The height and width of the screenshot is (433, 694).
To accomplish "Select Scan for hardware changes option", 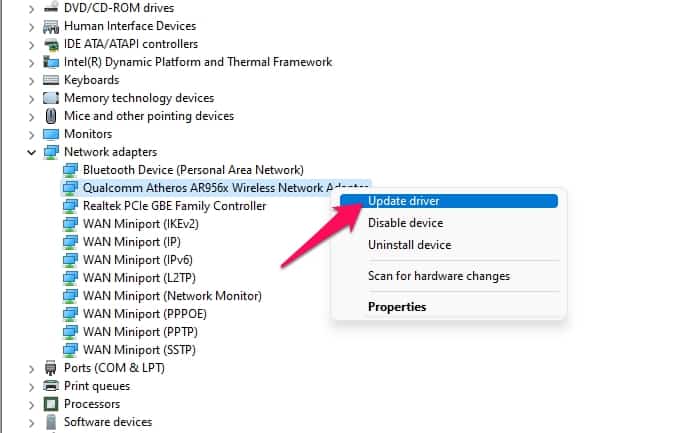I will [x=438, y=276].
